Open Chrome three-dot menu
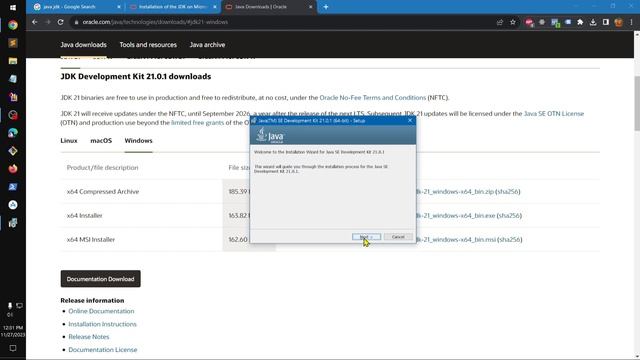Viewport: 640px width, 360px height. pos(631,22)
